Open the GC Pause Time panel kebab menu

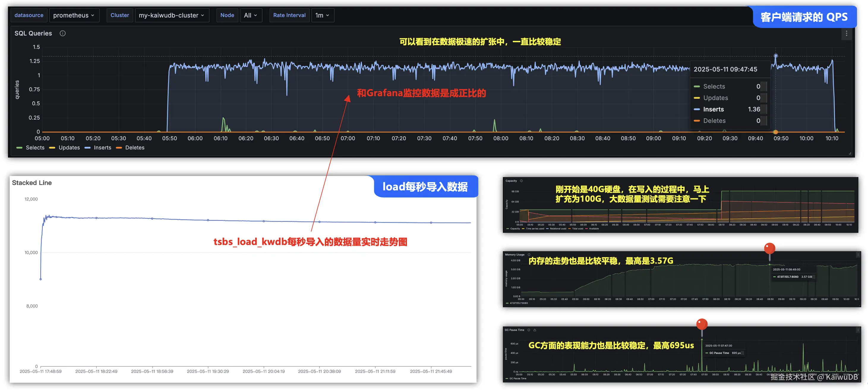tap(858, 330)
